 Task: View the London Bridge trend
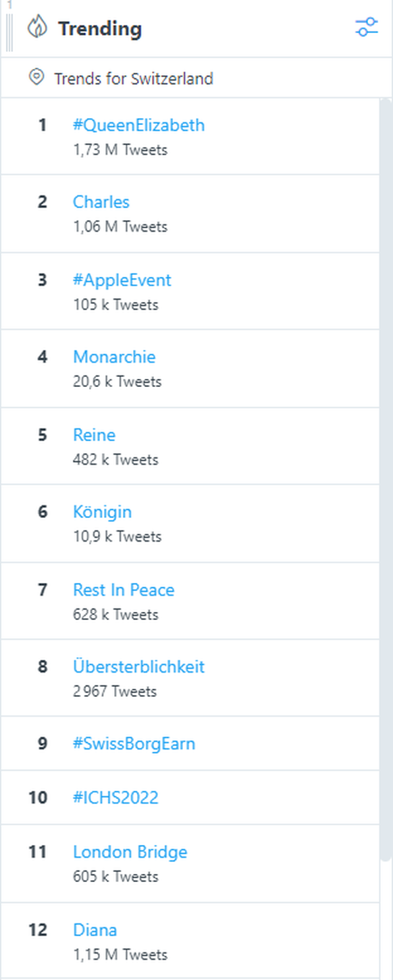(x=130, y=852)
